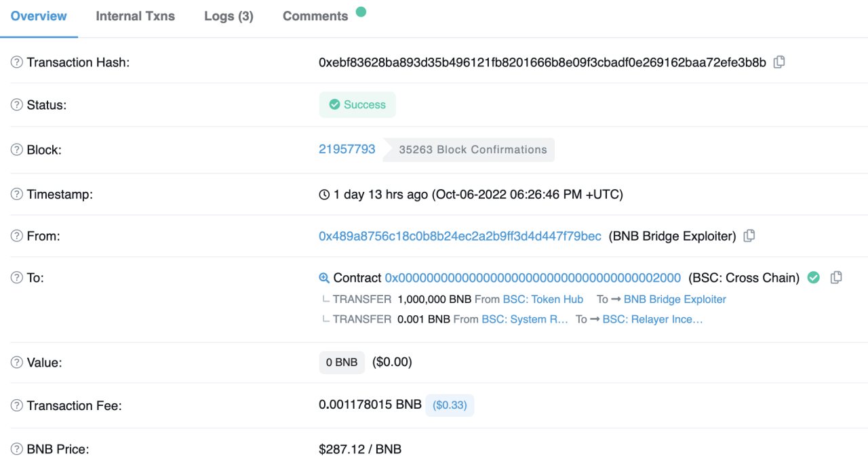The image size is (868, 469).
Task: Open the Logs (3) tab
Action: tap(229, 16)
